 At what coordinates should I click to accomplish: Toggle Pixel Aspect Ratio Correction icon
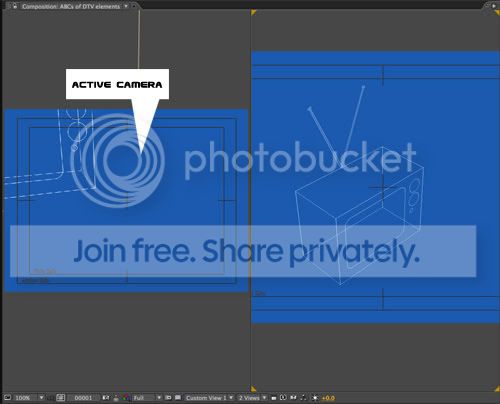coord(274,398)
